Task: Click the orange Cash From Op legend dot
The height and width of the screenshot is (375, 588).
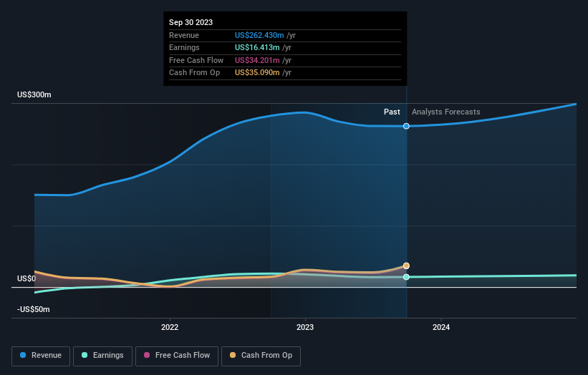Action: [x=233, y=355]
